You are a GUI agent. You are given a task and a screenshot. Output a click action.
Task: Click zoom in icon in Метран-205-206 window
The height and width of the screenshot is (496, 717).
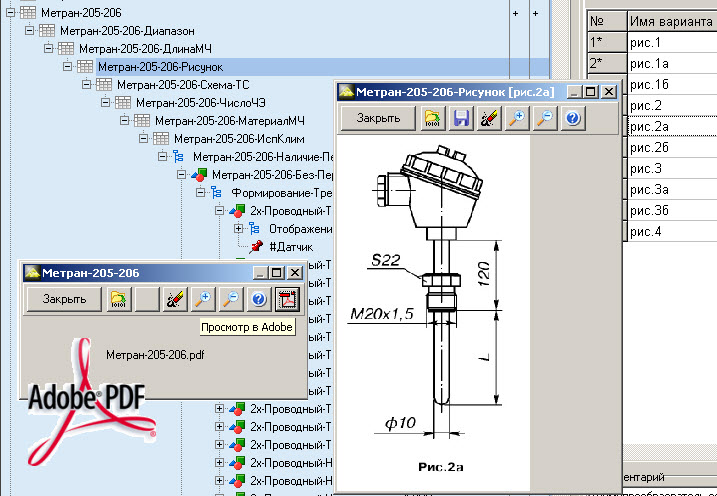[x=204, y=298]
